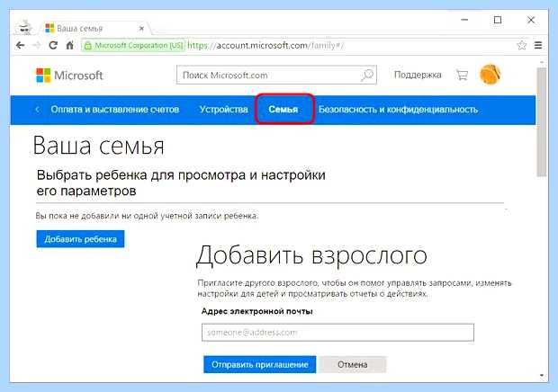The height and width of the screenshot is (392, 558).
Task: Click the vertical scrollbar thumb
Action: [542, 121]
